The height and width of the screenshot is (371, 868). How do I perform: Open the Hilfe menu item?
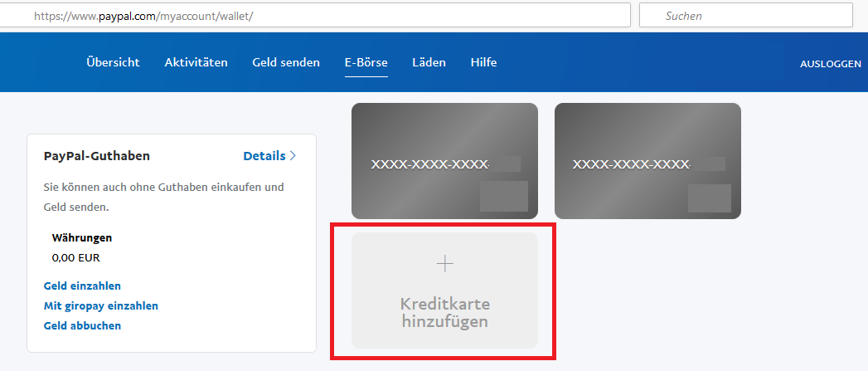pos(484,63)
